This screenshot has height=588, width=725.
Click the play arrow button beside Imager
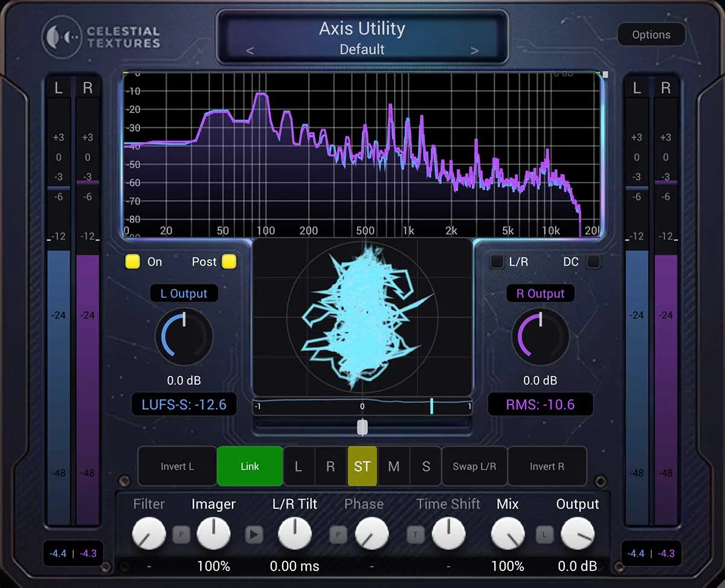(254, 534)
